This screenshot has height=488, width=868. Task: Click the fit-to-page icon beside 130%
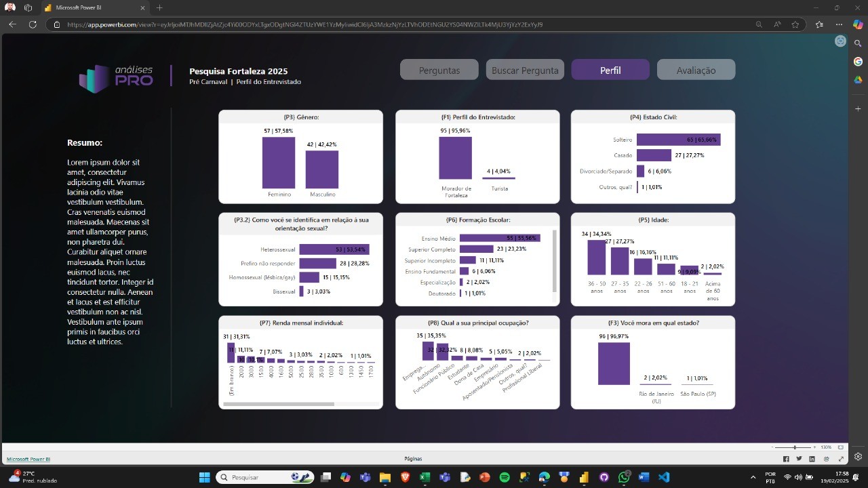[x=842, y=447]
